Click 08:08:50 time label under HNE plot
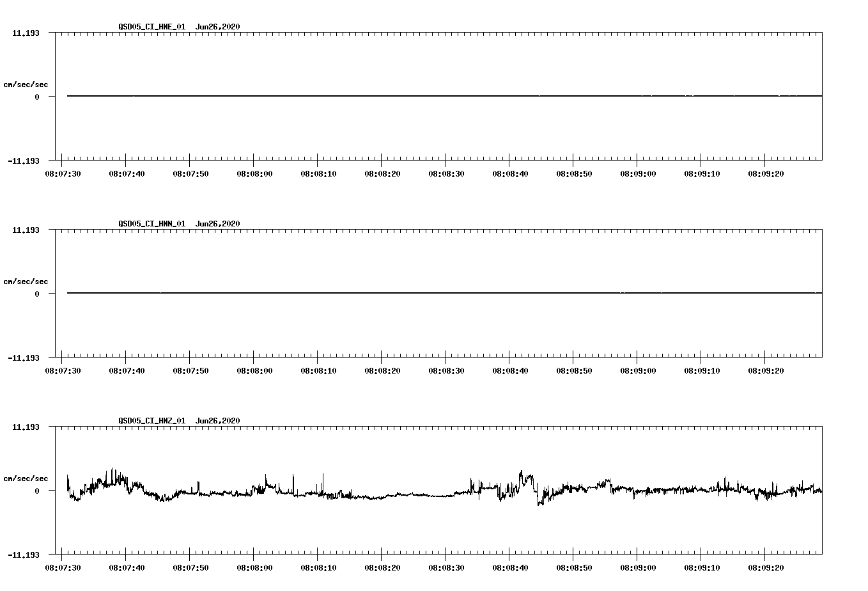Image resolution: width=868 pixels, height=591 pixels. click(x=574, y=173)
